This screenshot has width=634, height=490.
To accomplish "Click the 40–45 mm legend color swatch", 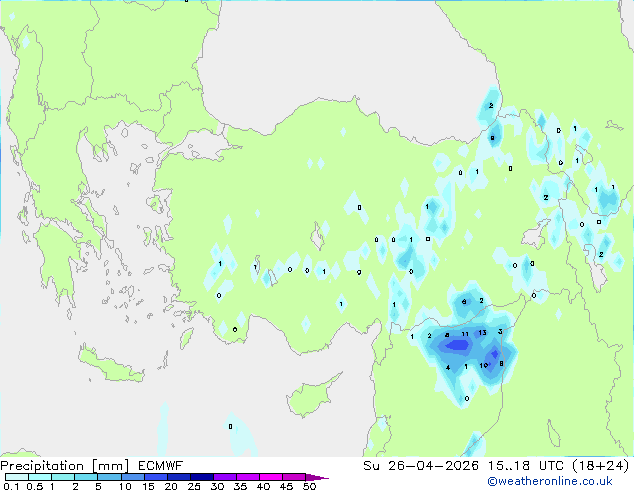I will tap(271, 477).
